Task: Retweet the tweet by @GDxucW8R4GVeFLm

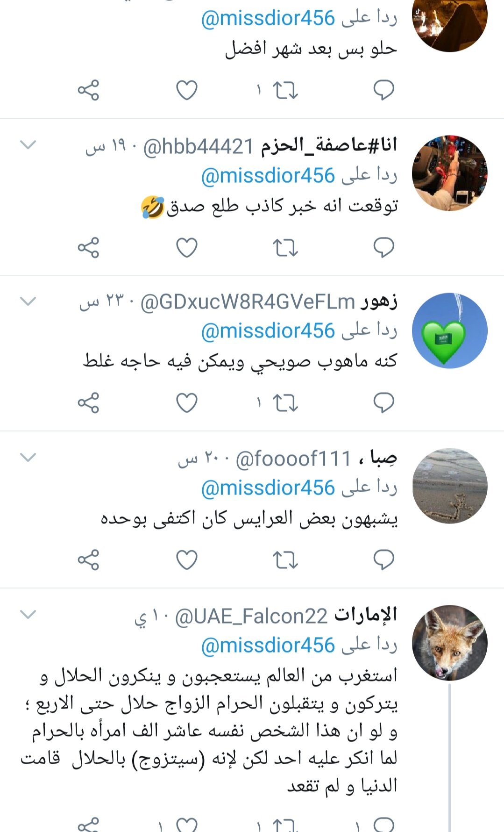Action: (285, 402)
